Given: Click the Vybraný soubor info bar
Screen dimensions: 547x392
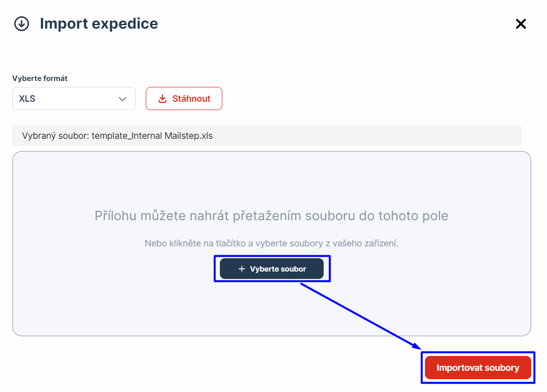Looking at the screenshot, I should click(346, 135).
